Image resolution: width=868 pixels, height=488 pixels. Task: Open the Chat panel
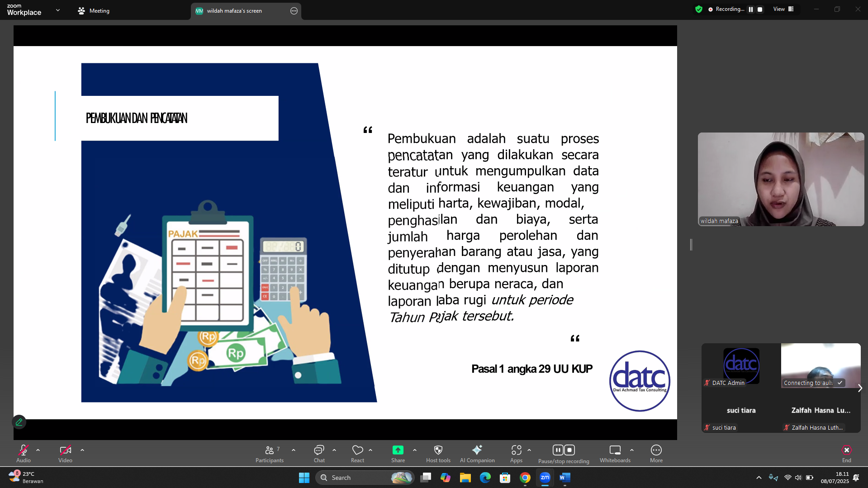(319, 454)
